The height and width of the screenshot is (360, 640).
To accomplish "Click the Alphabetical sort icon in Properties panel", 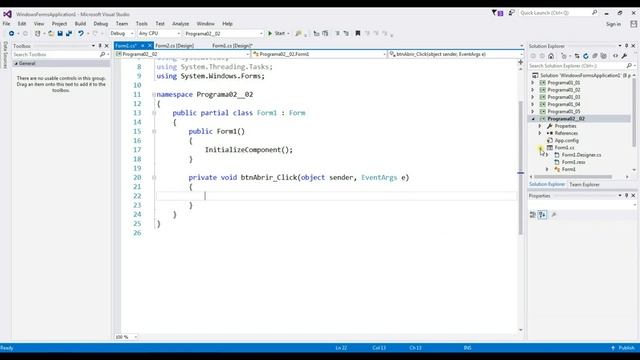I will 542,215.
